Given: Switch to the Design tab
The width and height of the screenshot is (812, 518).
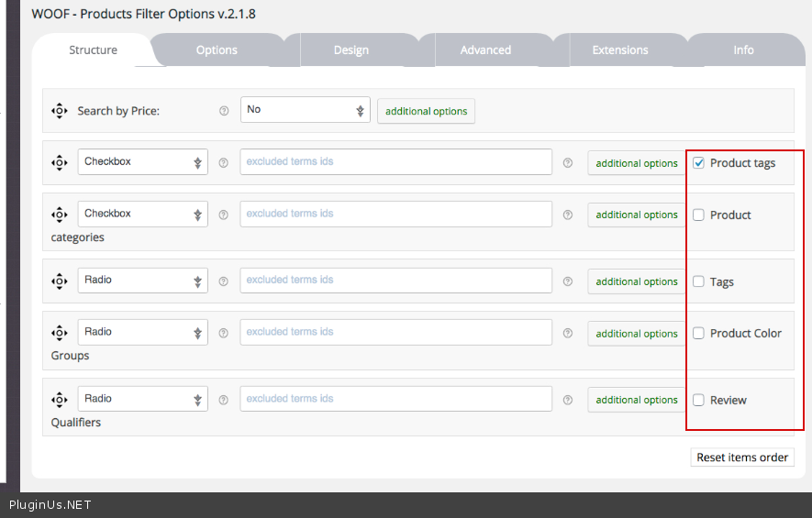Looking at the screenshot, I should coord(351,50).
